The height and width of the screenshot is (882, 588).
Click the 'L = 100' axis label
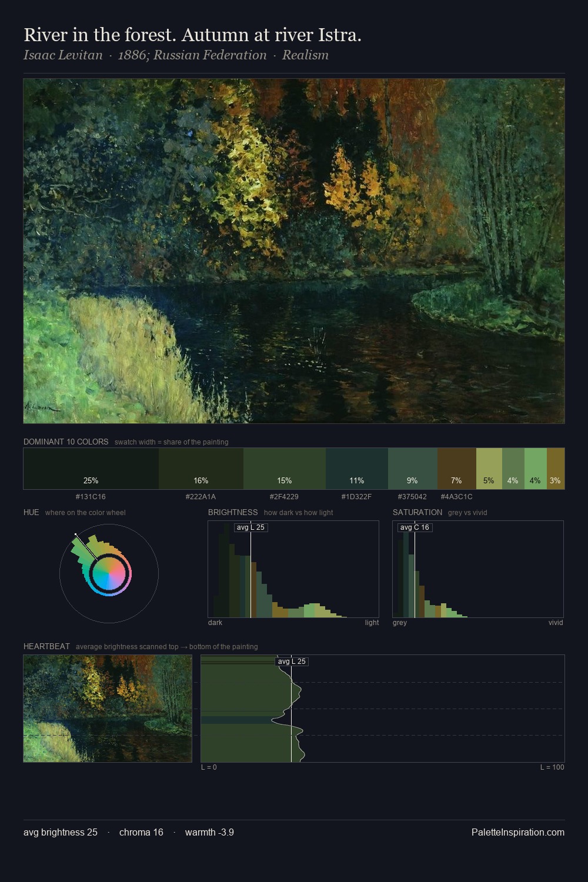tap(552, 767)
